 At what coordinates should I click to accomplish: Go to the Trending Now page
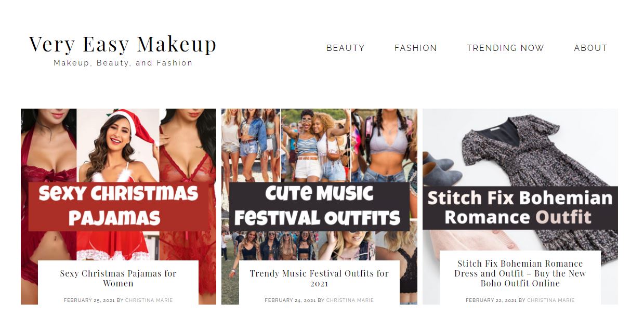505,48
